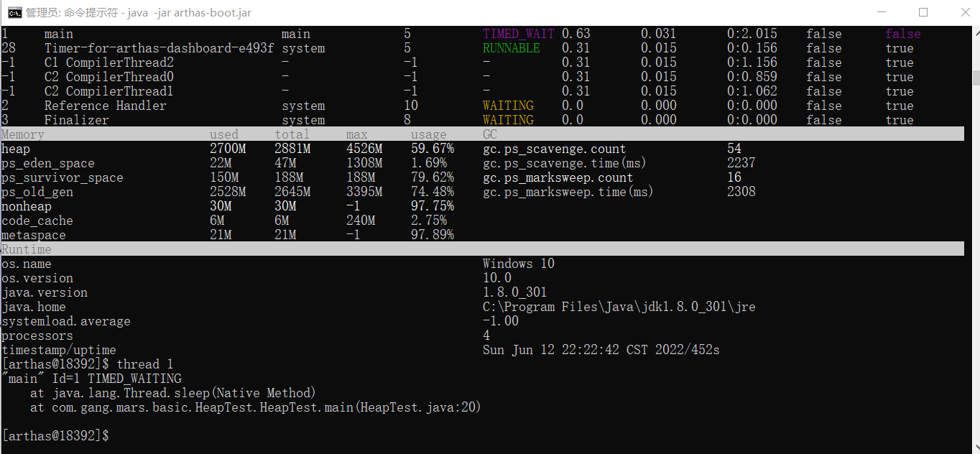Click old gen used value '2528M'

(x=228, y=192)
